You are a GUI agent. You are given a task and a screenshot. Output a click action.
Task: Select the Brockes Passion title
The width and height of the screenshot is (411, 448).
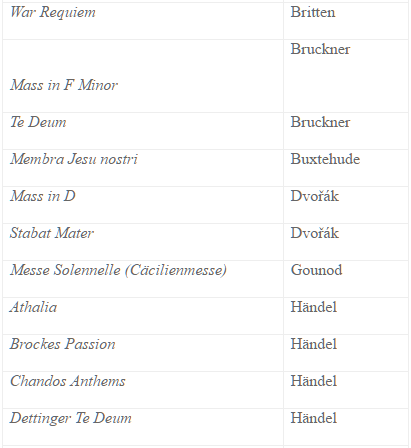point(63,344)
